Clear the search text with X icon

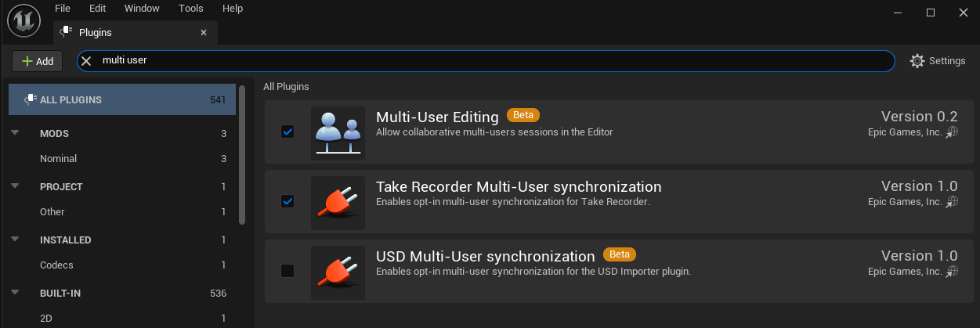(x=87, y=61)
